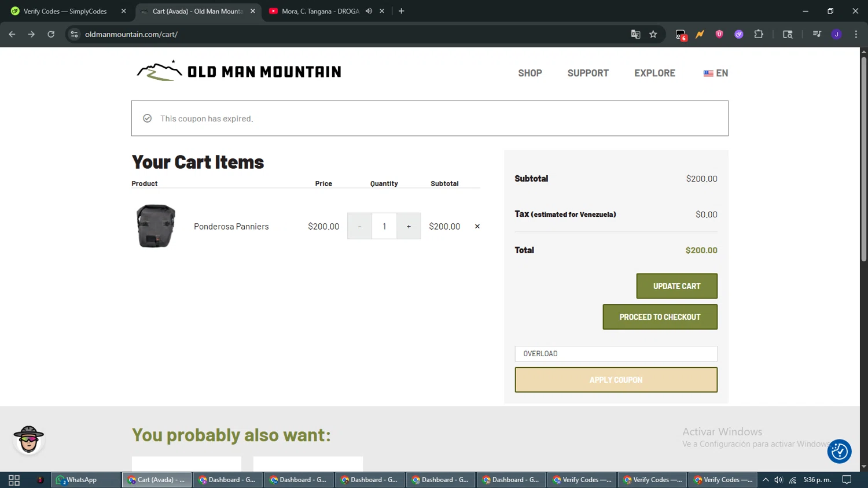Click the orange lightning extension icon

tap(700, 34)
